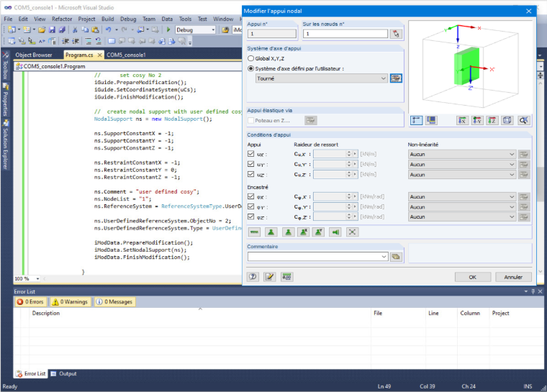Open the 100 % zoom level combo
Viewport: 547px width, 392px height.
point(27,278)
